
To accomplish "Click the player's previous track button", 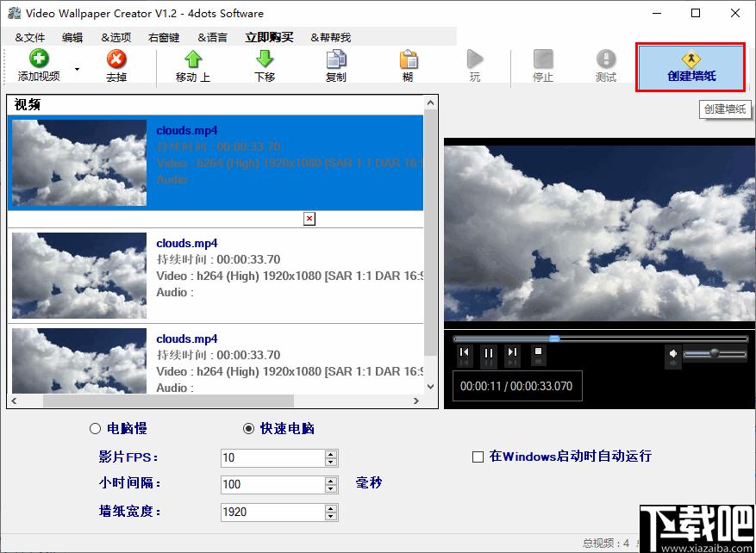I will [465, 352].
